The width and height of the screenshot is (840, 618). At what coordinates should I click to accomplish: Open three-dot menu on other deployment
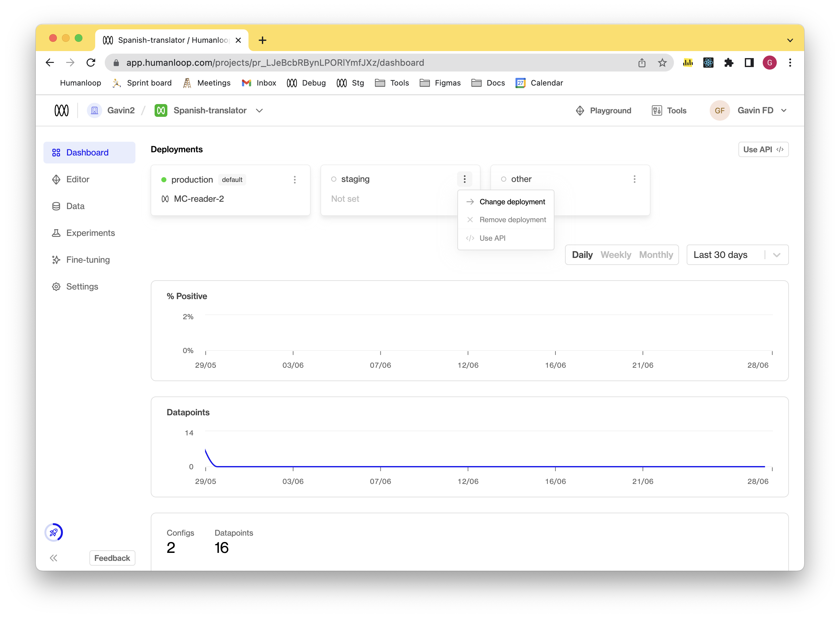click(x=634, y=179)
